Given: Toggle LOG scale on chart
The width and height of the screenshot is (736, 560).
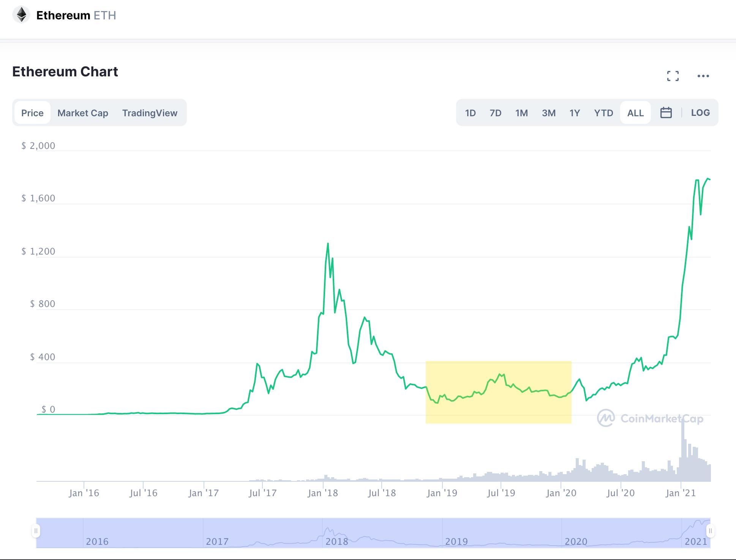Looking at the screenshot, I should 700,113.
